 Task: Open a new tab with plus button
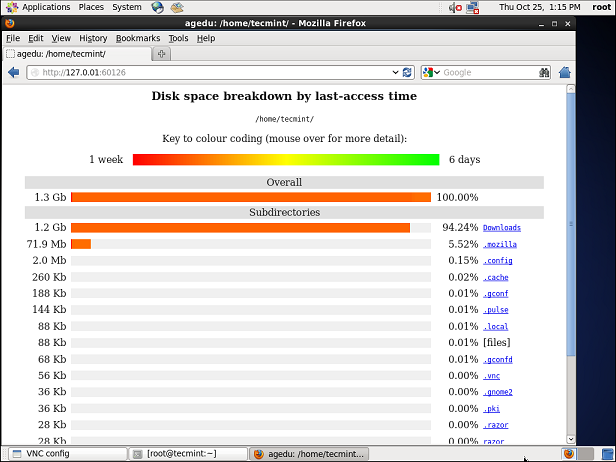[161, 54]
